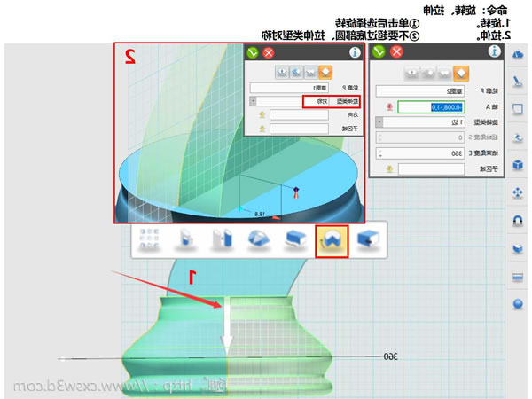Select the highlighted Revolve tool
The width and height of the screenshot is (532, 399).
click(x=332, y=241)
